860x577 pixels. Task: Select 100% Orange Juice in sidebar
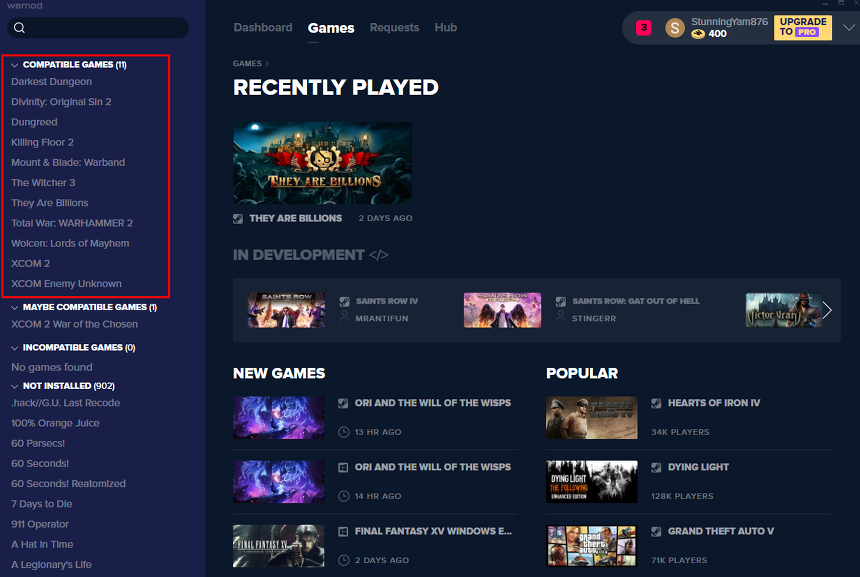coord(55,423)
